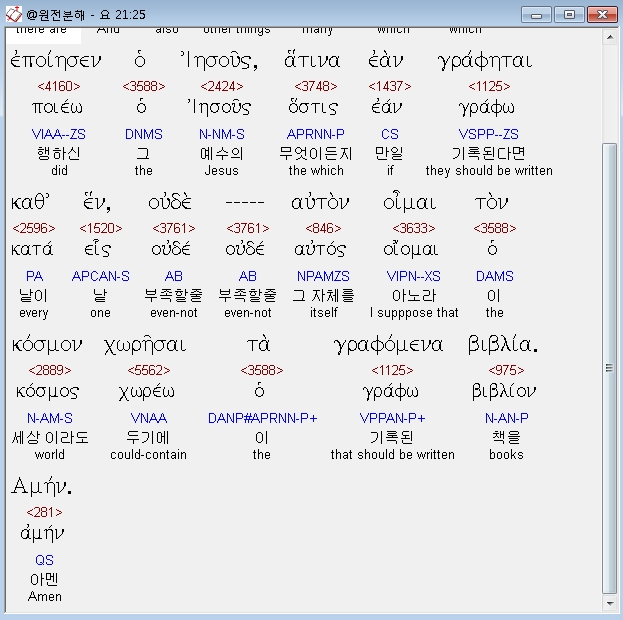Click parsing code N-AM-S

tap(50, 418)
